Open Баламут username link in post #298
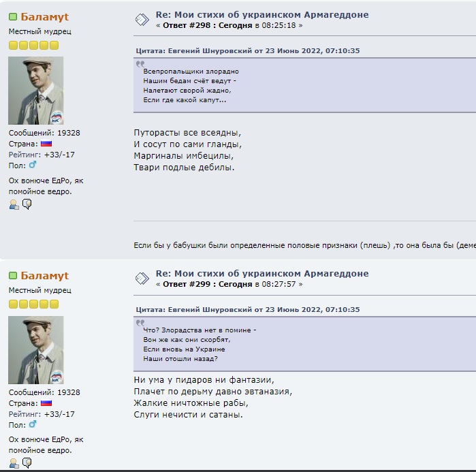Screen dimensions: 476x472 click(45, 17)
